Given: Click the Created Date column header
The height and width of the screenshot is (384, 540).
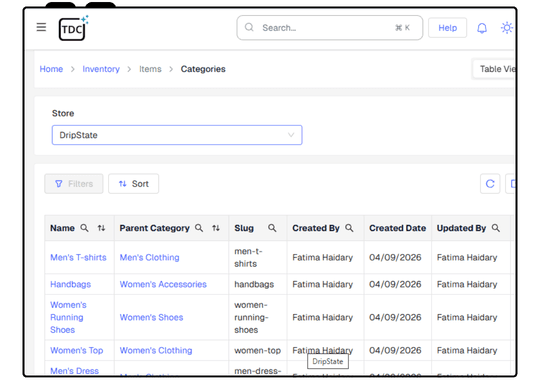Looking at the screenshot, I should 397,228.
